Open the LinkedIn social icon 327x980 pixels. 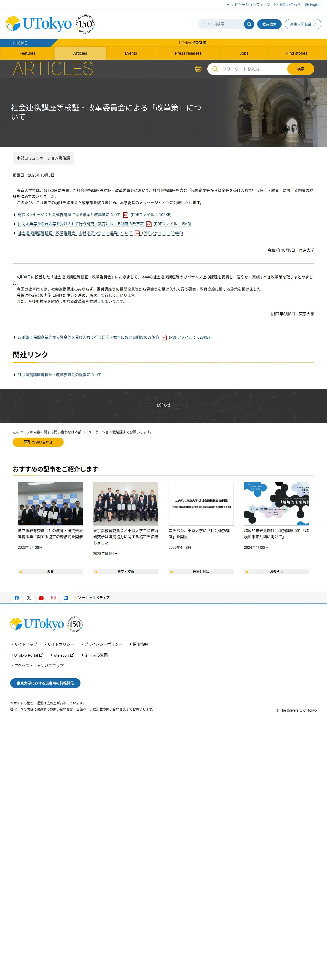65,598
